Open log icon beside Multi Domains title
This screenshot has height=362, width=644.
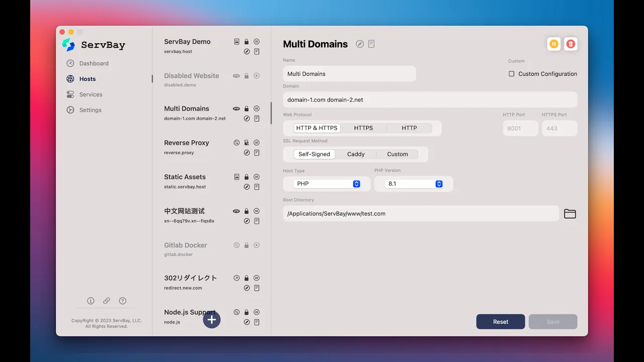click(x=371, y=44)
